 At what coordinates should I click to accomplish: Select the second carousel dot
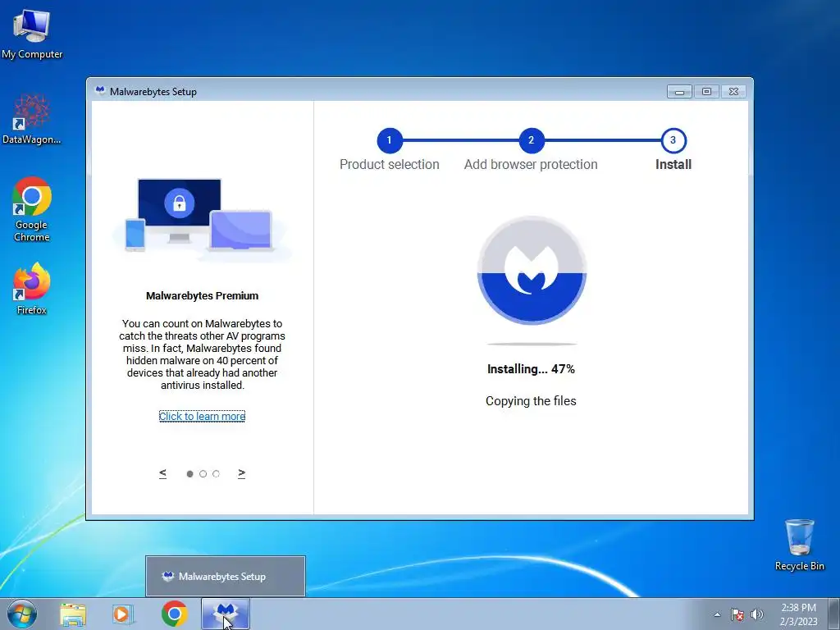pyautogui.click(x=203, y=474)
